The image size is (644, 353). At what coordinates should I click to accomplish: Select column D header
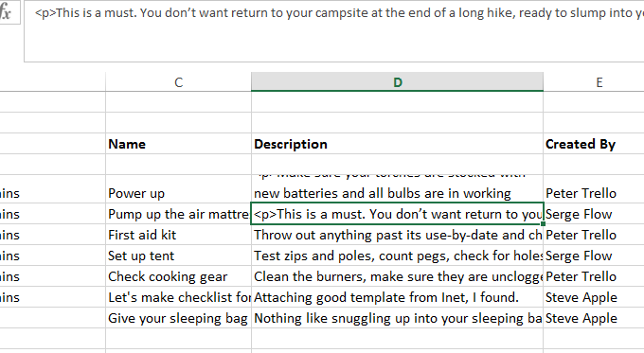(x=397, y=82)
